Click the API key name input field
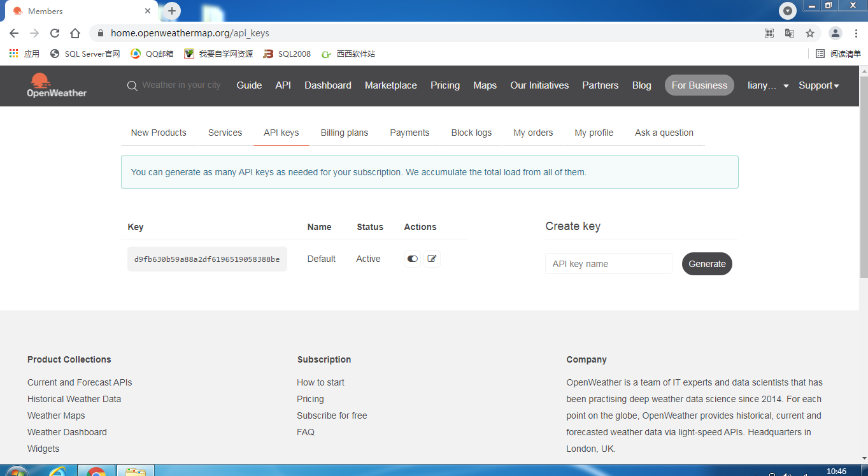 (608, 264)
